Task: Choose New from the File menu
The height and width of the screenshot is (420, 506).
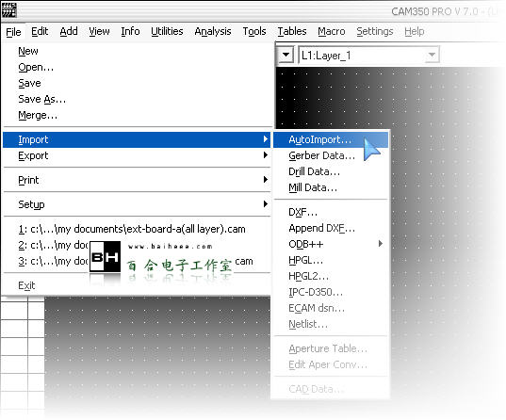Action: pyautogui.click(x=137, y=51)
